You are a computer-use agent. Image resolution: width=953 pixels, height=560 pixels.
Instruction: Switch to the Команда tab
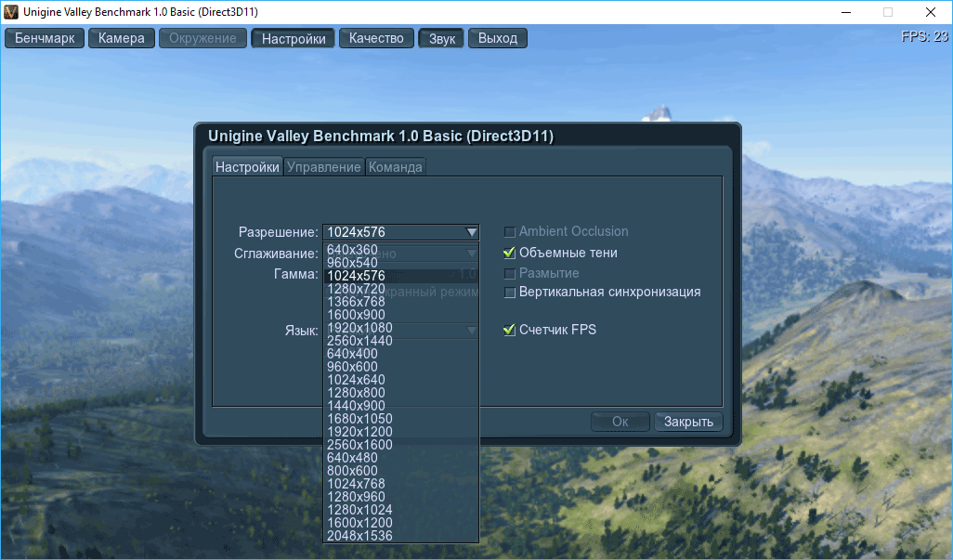click(x=395, y=167)
